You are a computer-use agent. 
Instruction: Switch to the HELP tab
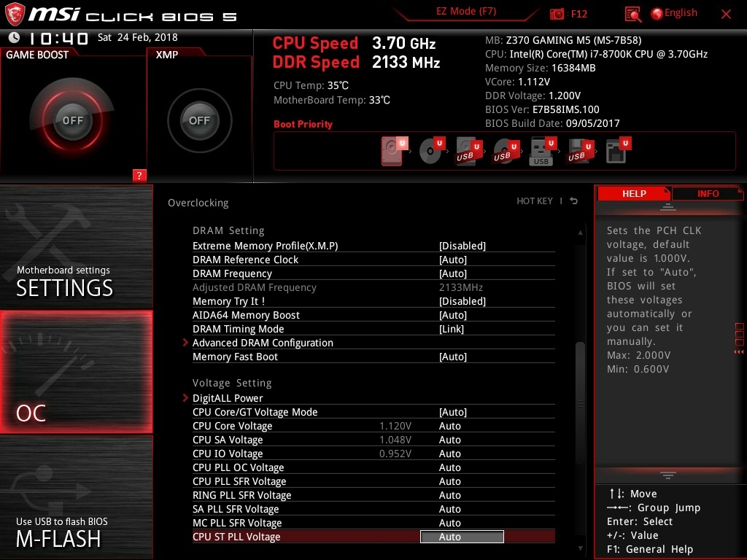(x=634, y=194)
